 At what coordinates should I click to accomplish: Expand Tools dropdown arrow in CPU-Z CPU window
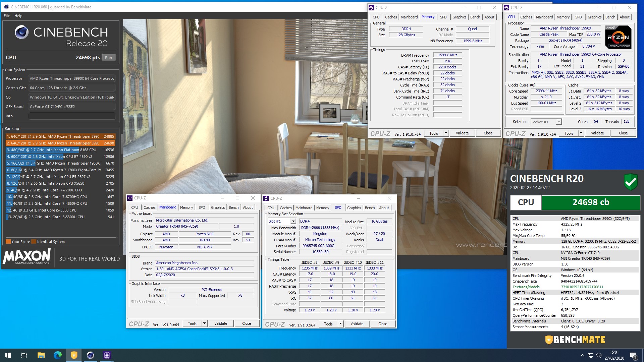pyautogui.click(x=581, y=133)
